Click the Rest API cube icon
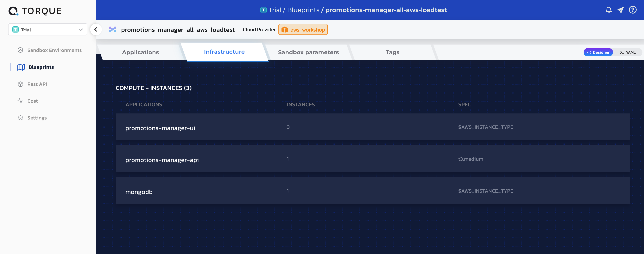The image size is (644, 254). [x=21, y=84]
